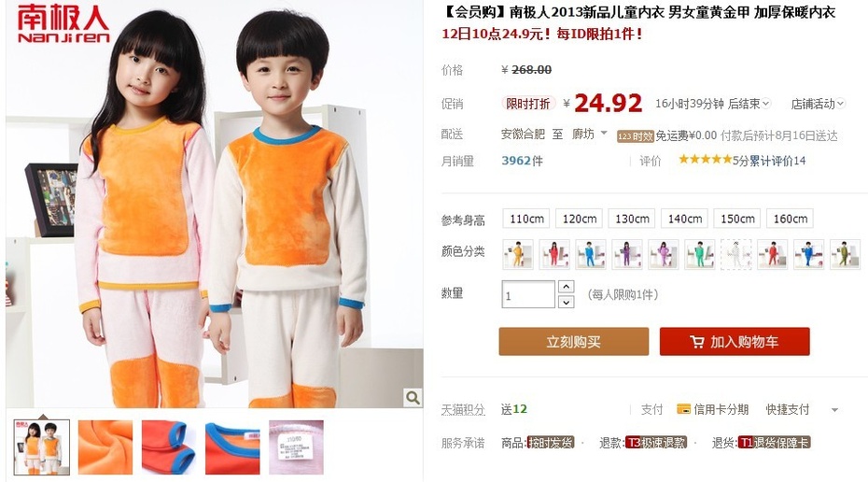The height and width of the screenshot is (482, 868).
Task: Click the magnifier zoom icon on product image
Action: coord(413,397)
